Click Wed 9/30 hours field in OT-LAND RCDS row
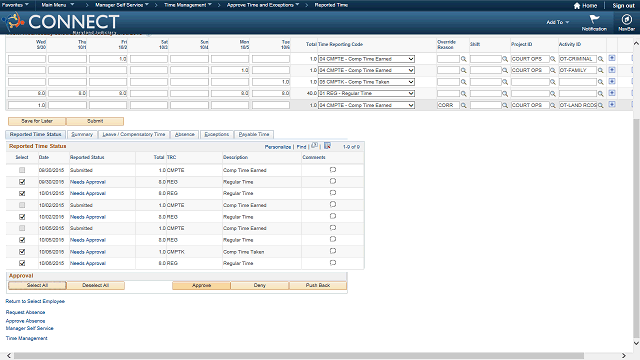This screenshot has height=360, width=640. tap(27, 105)
